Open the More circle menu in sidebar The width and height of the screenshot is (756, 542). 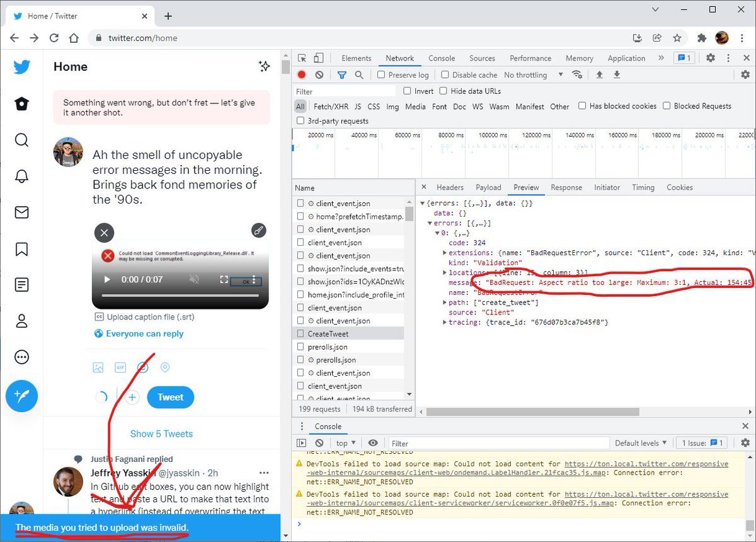pos(22,357)
